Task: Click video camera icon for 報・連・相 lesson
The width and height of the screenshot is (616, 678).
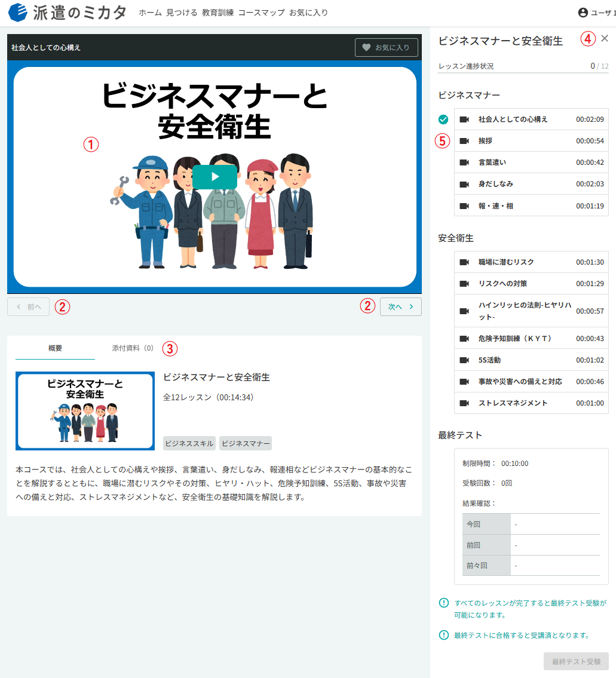Action: 464,206
